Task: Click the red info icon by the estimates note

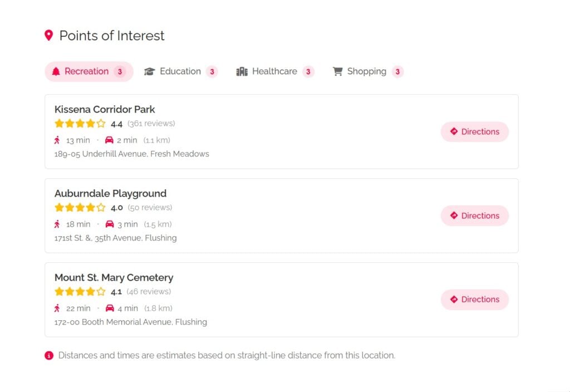Action: point(49,355)
